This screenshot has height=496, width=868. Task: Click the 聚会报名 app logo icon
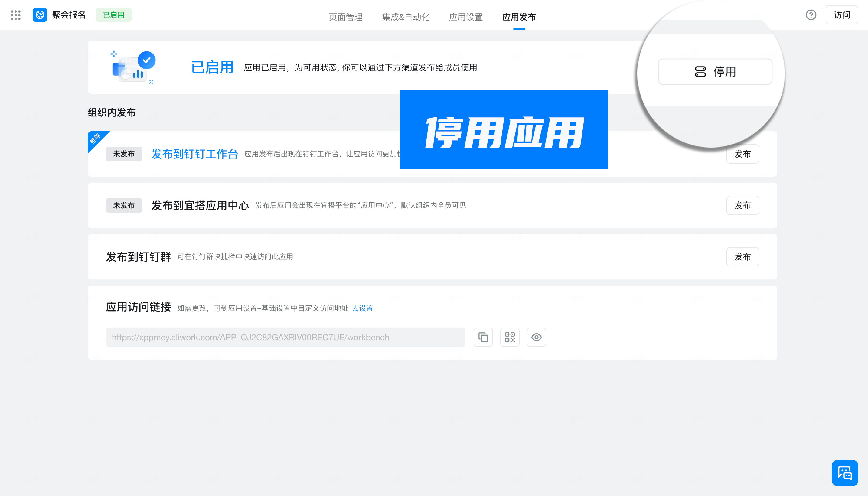pos(40,15)
